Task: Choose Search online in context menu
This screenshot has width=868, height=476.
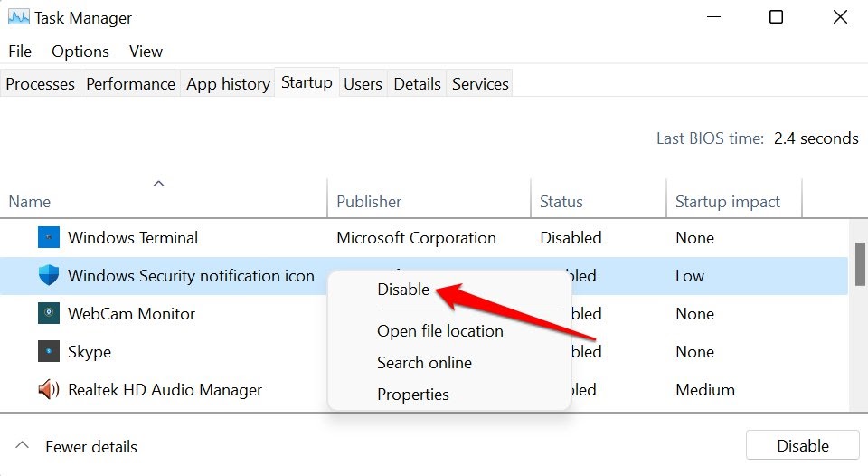Action: (x=424, y=363)
